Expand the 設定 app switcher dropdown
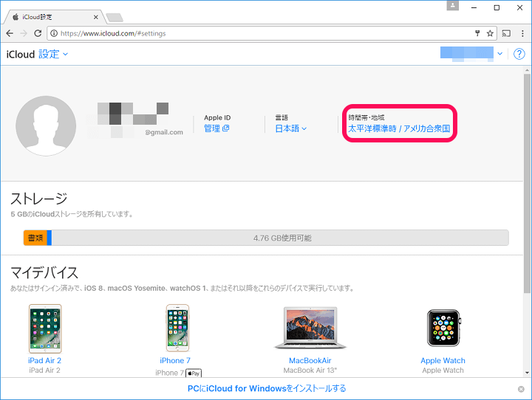This screenshot has width=532, height=400. click(53, 54)
